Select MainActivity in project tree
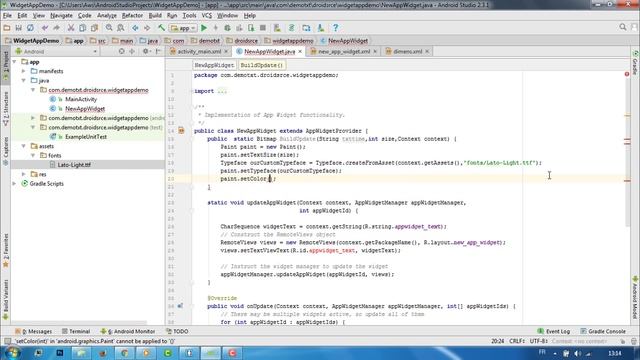This screenshot has width=640, height=360. click(x=81, y=99)
